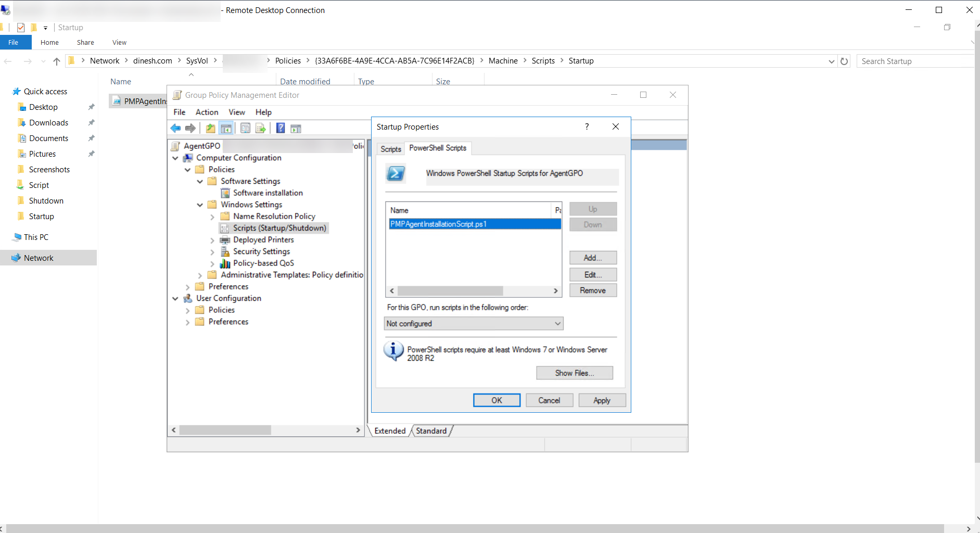Collapse the Computer Configuration node
Image resolution: width=980 pixels, height=533 pixels.
tap(175, 158)
